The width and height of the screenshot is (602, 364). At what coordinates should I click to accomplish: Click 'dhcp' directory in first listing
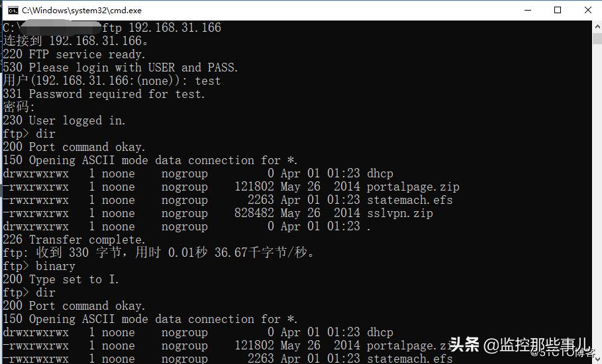click(380, 173)
